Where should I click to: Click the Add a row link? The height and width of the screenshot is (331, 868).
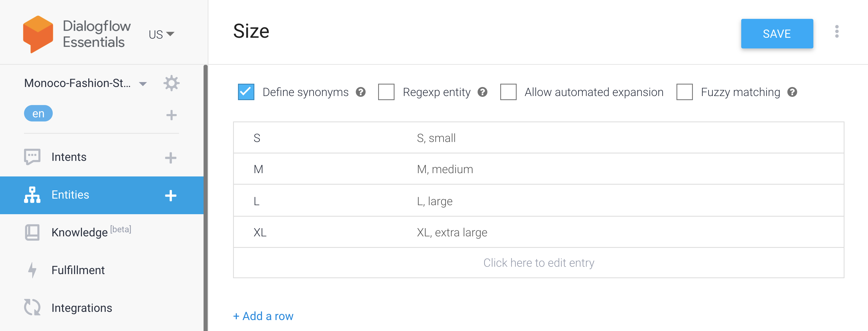tap(263, 316)
